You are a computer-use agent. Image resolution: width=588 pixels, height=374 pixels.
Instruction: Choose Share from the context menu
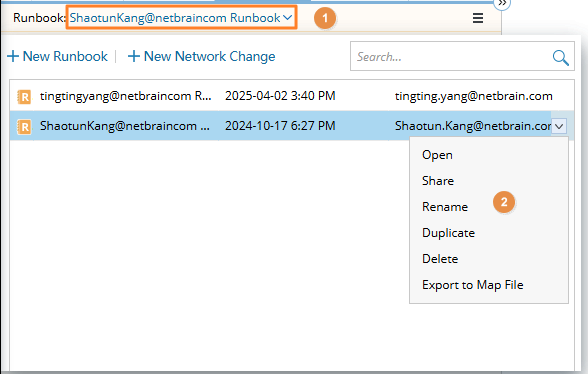click(438, 181)
